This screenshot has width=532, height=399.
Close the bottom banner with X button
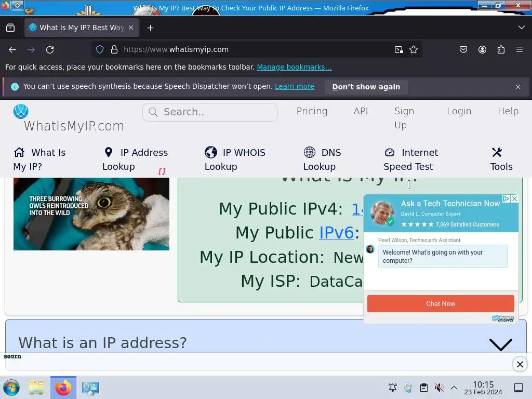coord(520,364)
